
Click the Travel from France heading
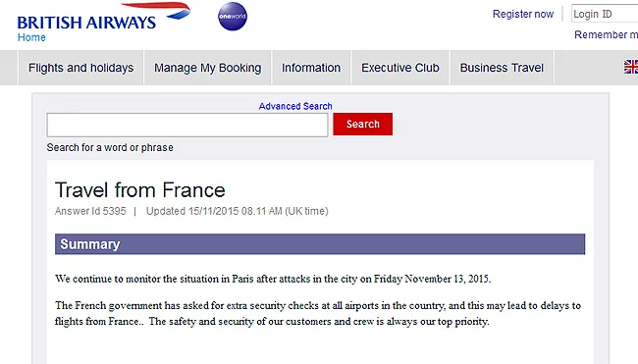(x=140, y=190)
